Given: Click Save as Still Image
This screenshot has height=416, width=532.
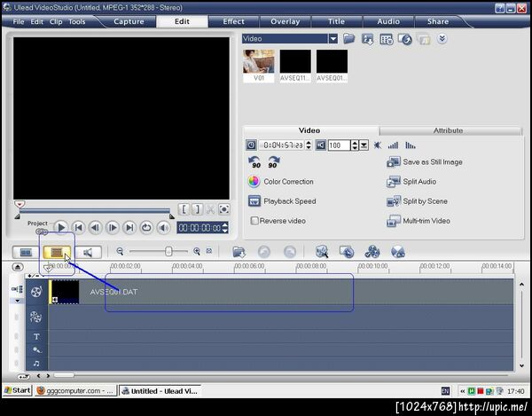Looking at the screenshot, I should coord(425,162).
